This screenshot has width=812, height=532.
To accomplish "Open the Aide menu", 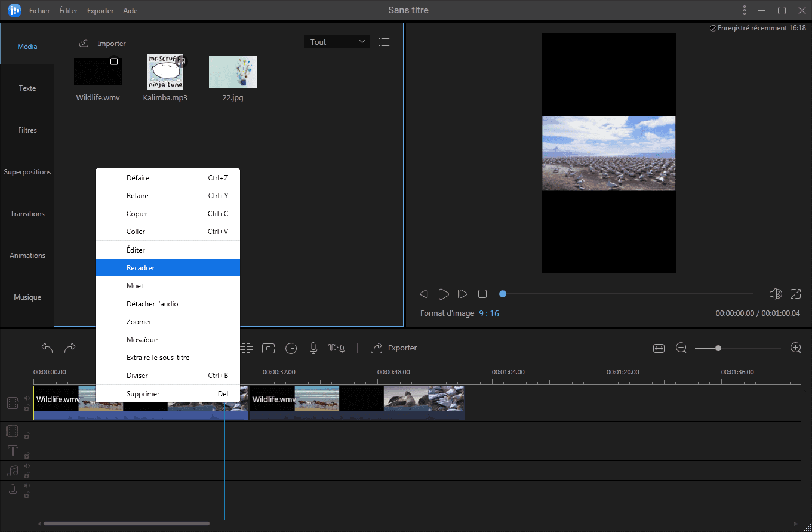I will (x=130, y=11).
